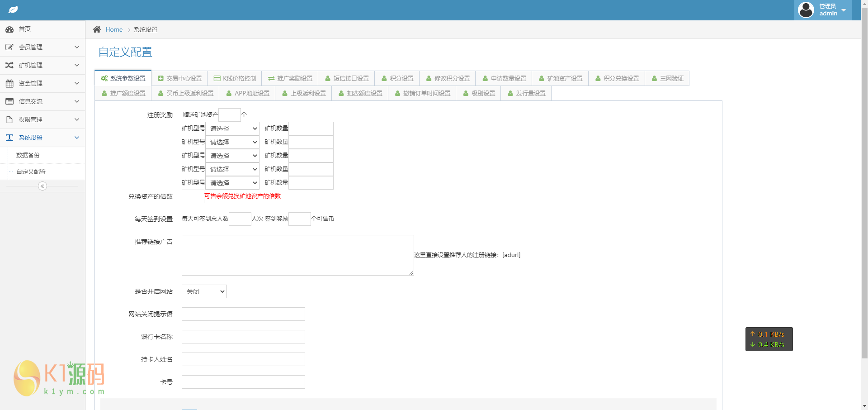Switch to the 级别设置 tab
This screenshot has width=868, height=410.
479,93
